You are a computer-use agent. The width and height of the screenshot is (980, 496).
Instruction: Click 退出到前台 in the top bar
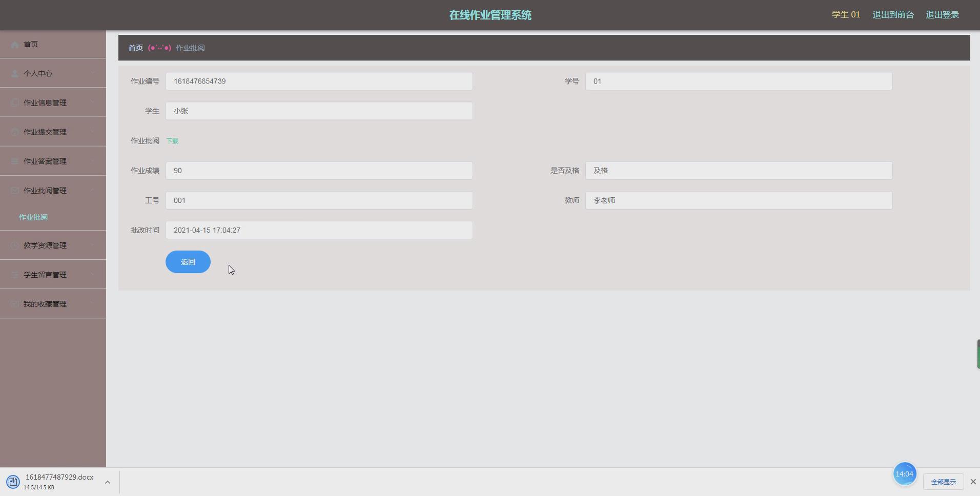click(x=892, y=14)
